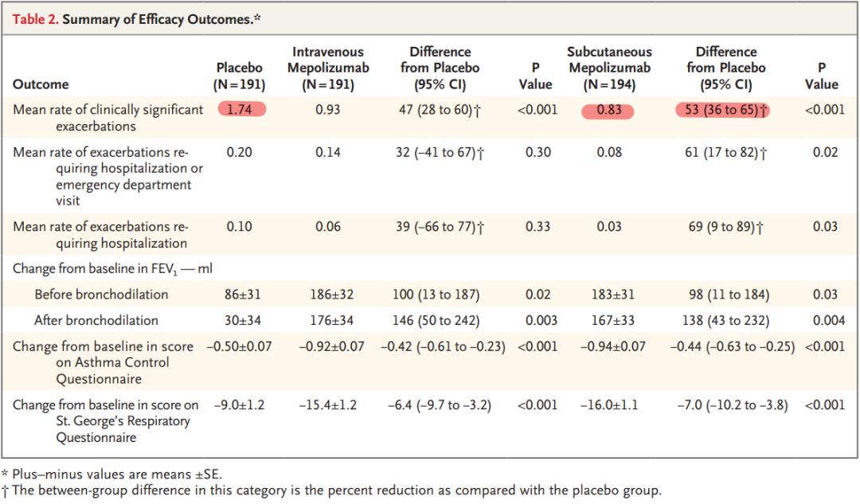The width and height of the screenshot is (860, 504).
Task: Select the Intravenous Mepolizumab column header
Action: (329, 68)
